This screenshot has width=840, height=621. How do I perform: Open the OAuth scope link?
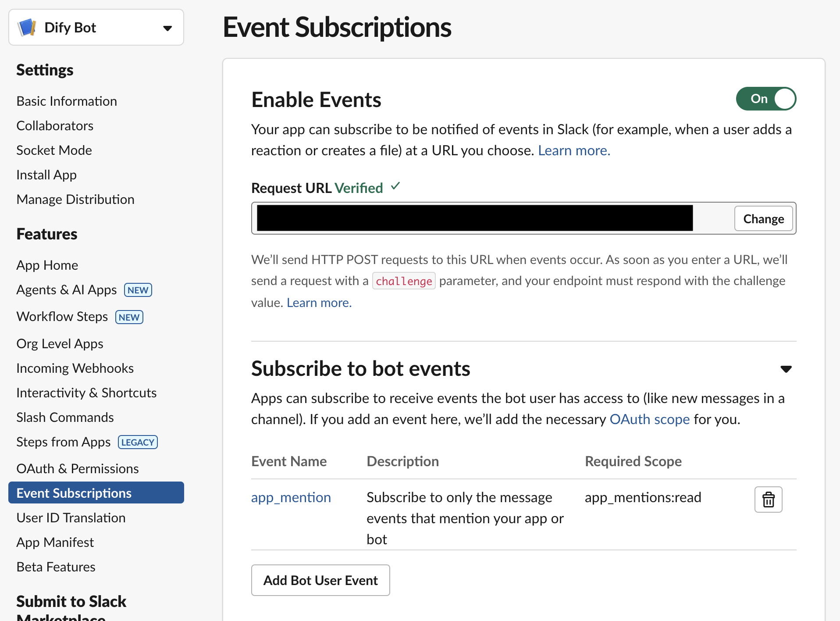pos(649,420)
